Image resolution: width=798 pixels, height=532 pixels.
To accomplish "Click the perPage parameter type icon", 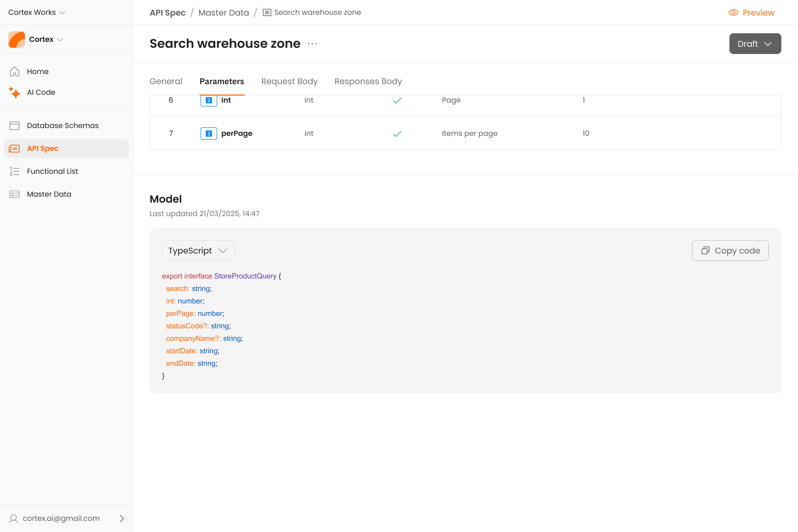I will [209, 133].
